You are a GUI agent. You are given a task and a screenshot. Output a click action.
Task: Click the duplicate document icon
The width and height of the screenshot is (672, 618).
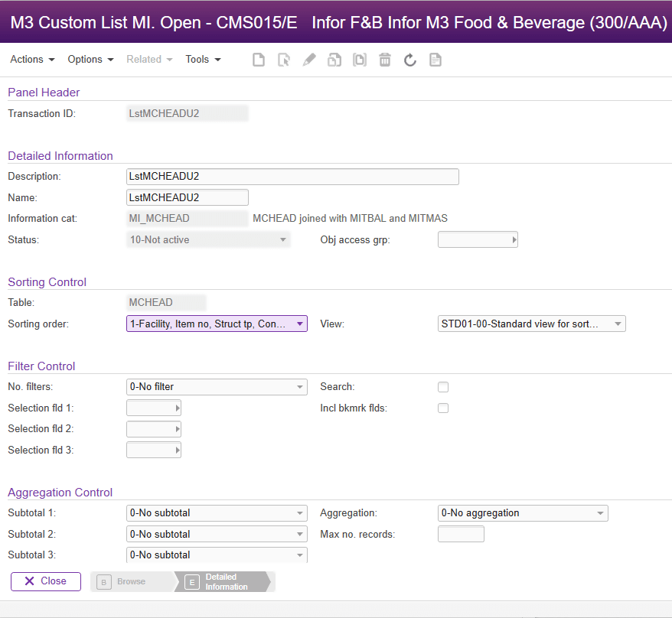coord(359,59)
